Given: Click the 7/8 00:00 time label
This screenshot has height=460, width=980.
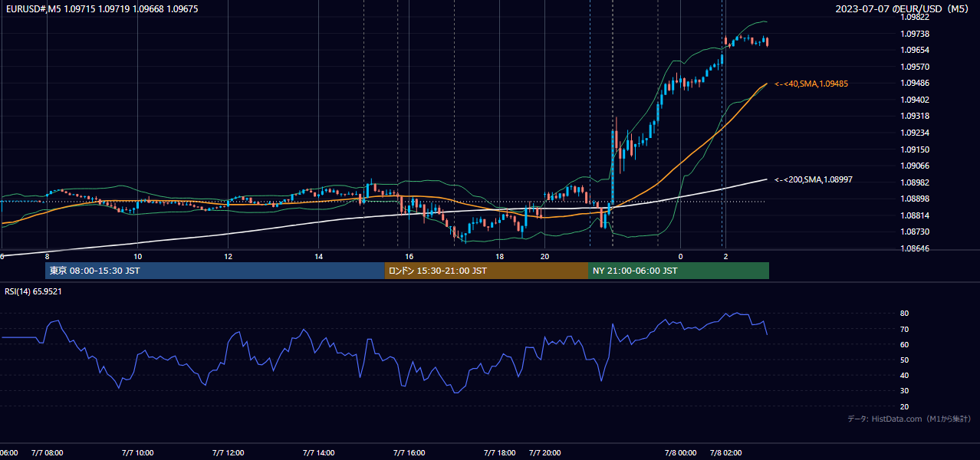Looking at the screenshot, I should coord(680,453).
